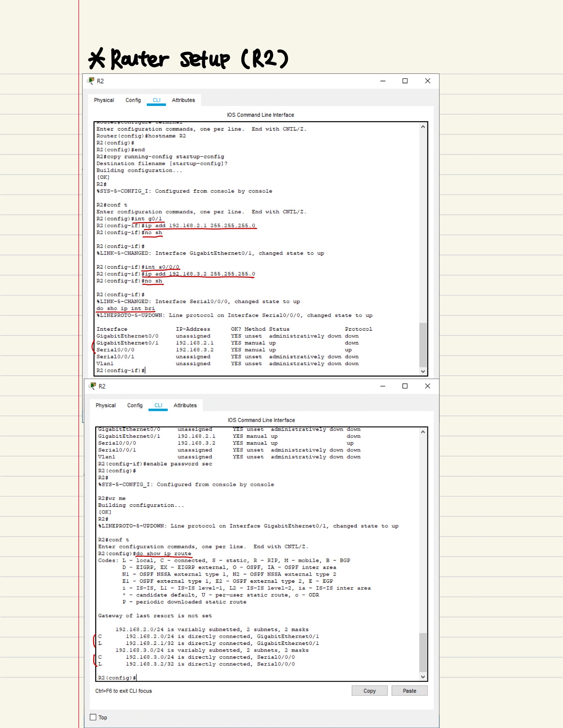This screenshot has height=728, width=563.
Task: Toggle the Top checkbox
Action: [93, 717]
